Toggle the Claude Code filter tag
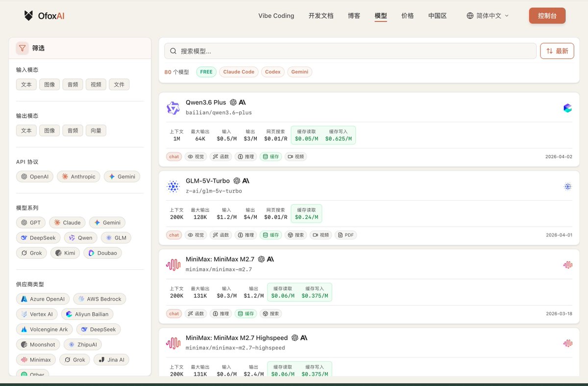588x386 pixels. tap(239, 72)
